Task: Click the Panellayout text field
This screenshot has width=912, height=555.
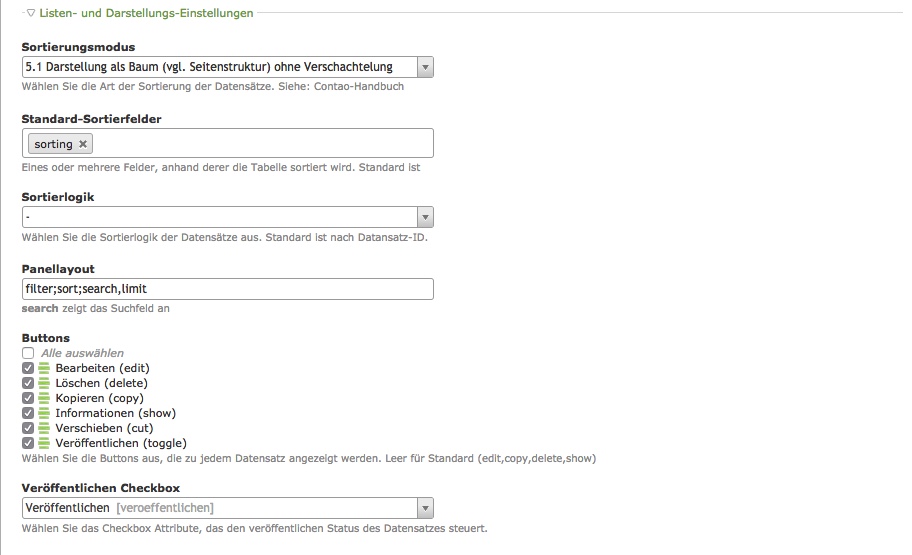Action: [227, 289]
